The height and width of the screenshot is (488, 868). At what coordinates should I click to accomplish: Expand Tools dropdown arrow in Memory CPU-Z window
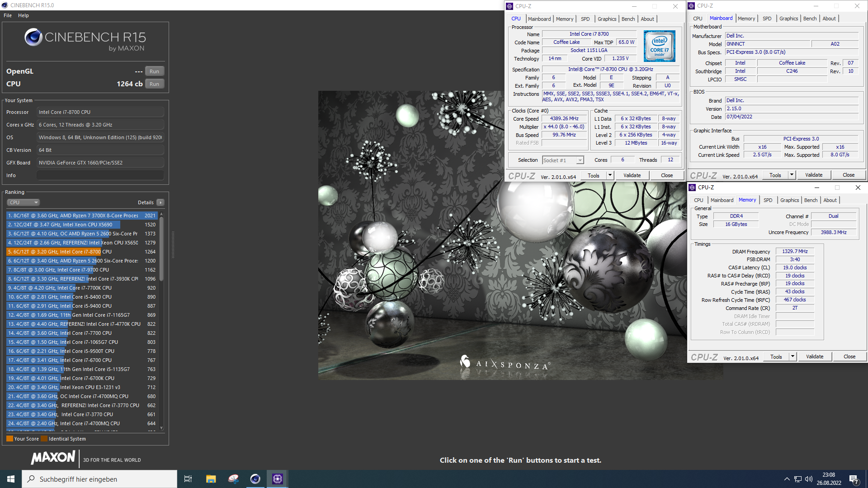point(793,357)
